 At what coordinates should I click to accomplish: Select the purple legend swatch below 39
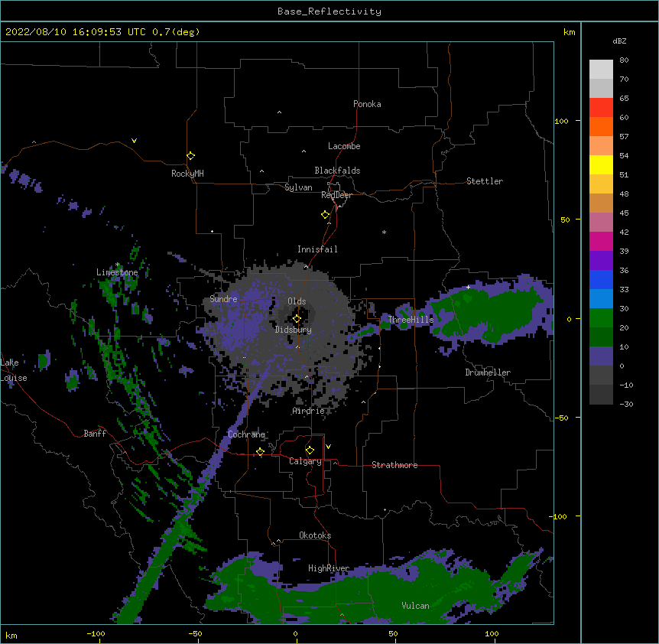pyautogui.click(x=601, y=260)
